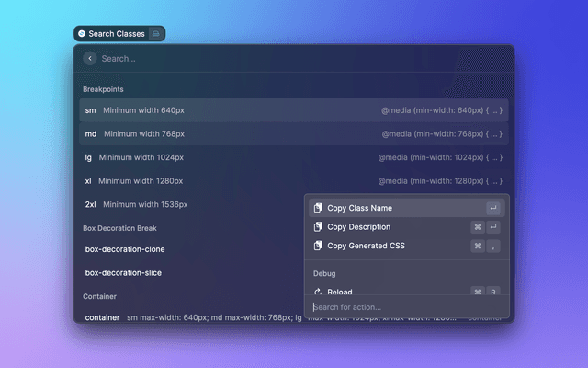The width and height of the screenshot is (588, 368).
Task: Click the icon right of Search Classes label
Action: tap(156, 33)
